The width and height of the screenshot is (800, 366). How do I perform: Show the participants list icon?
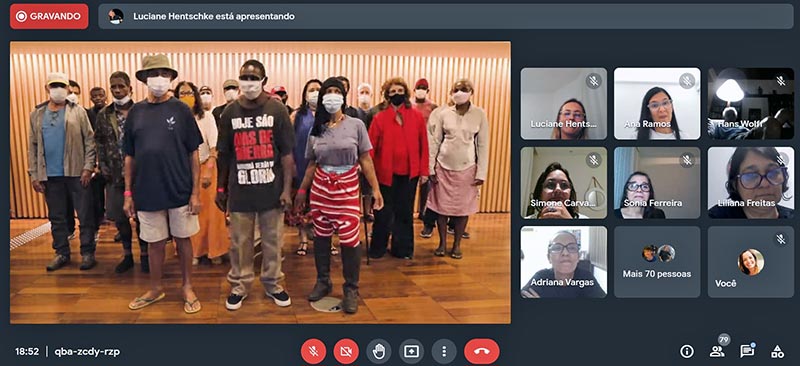click(x=717, y=350)
